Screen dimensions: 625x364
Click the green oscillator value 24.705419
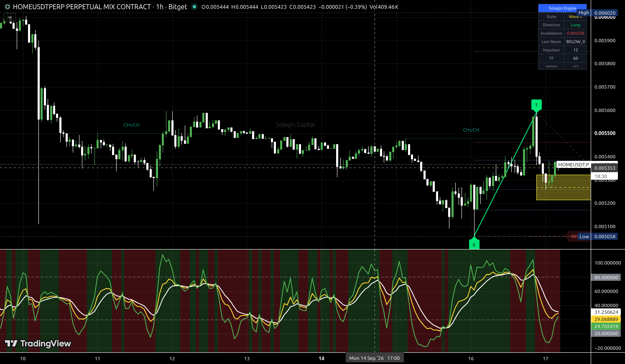(606, 326)
